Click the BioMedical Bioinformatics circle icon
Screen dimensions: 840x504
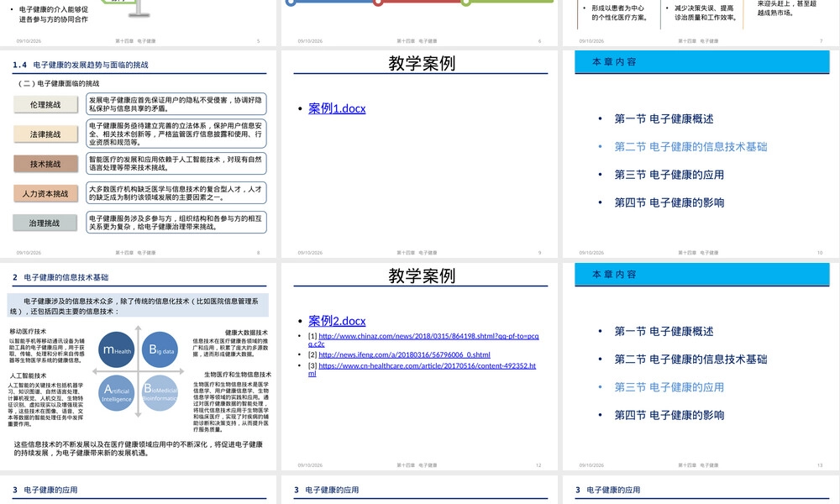tap(160, 393)
